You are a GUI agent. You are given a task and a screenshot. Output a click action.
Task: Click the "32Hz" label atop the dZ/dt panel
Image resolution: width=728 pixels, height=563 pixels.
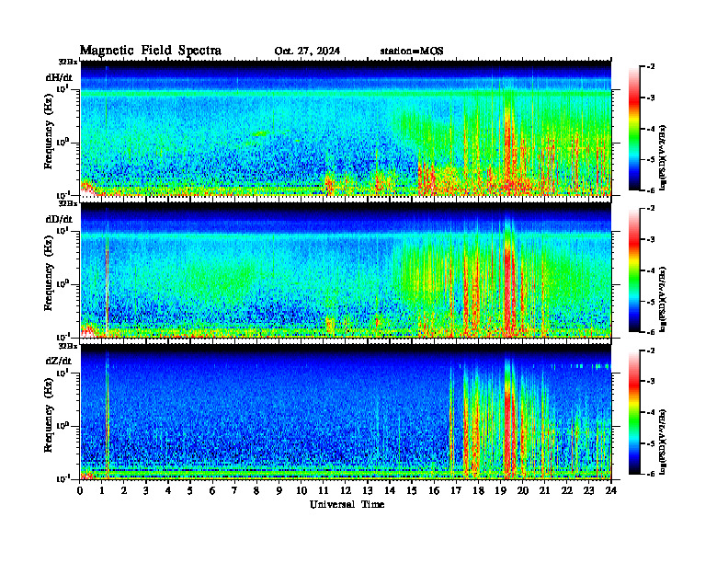68,346
